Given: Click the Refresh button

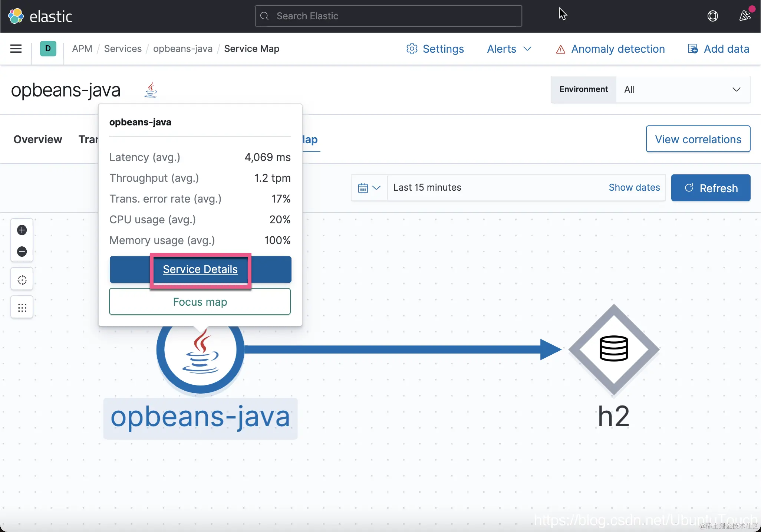Looking at the screenshot, I should (x=711, y=188).
